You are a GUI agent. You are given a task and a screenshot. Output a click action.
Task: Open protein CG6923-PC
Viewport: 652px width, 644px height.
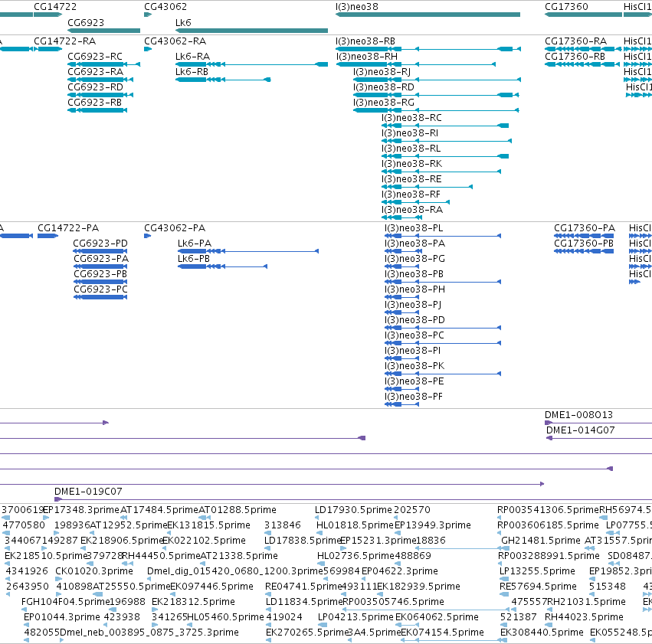(100, 289)
